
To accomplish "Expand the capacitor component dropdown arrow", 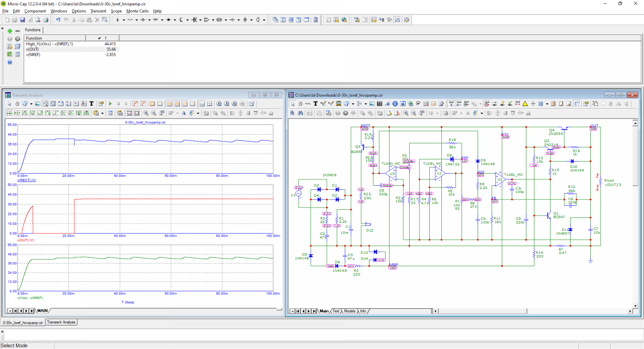I will (149, 20).
